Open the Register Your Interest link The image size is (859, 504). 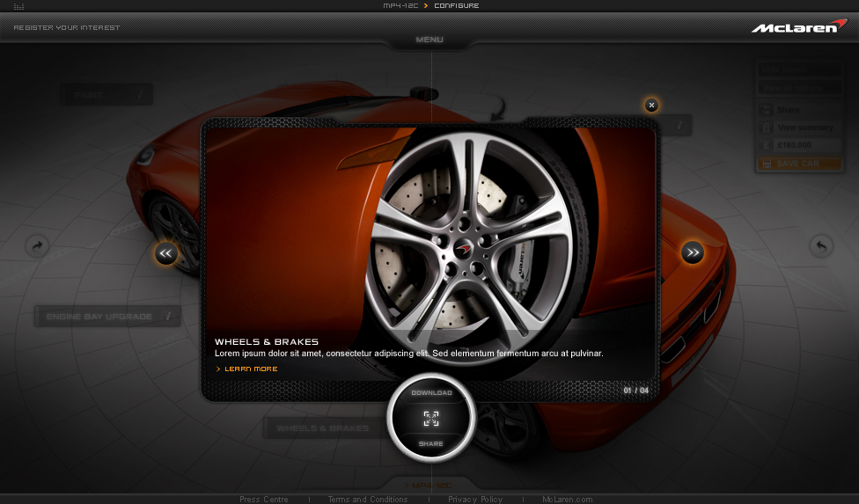[66, 27]
